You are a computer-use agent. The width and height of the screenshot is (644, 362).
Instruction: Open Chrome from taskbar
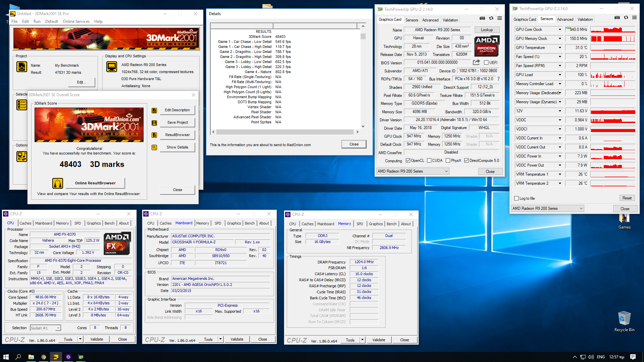point(43,357)
